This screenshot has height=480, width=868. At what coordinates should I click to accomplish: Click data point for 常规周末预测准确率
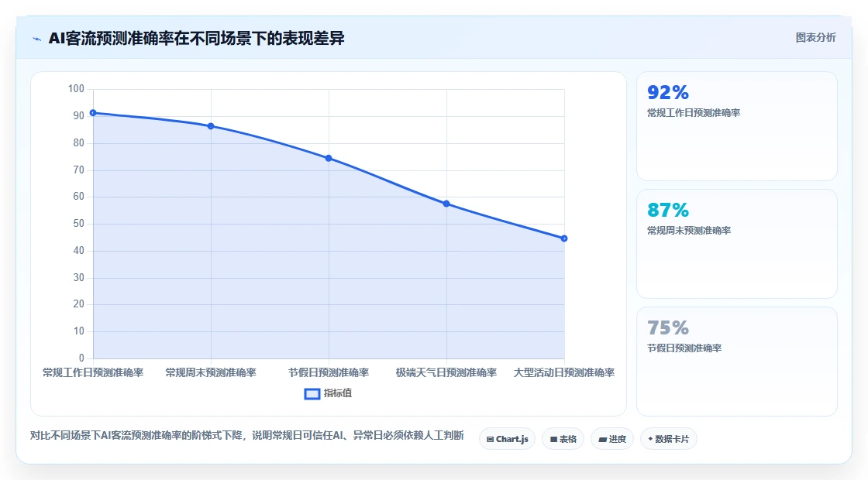click(x=211, y=126)
